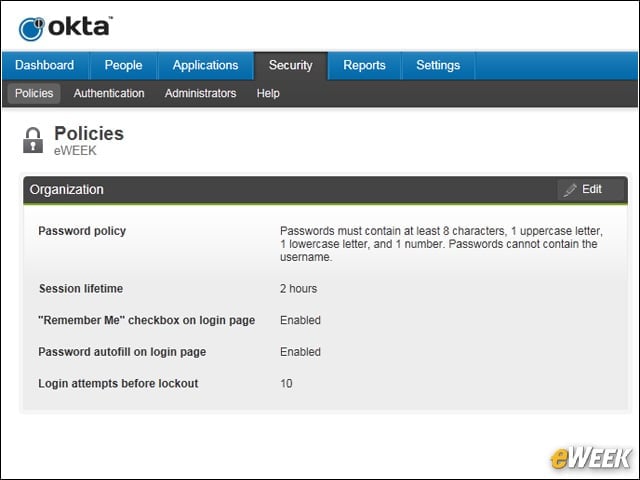Screen dimensions: 640x480
Task: Open the Help submenu item
Action: [x=268, y=93]
